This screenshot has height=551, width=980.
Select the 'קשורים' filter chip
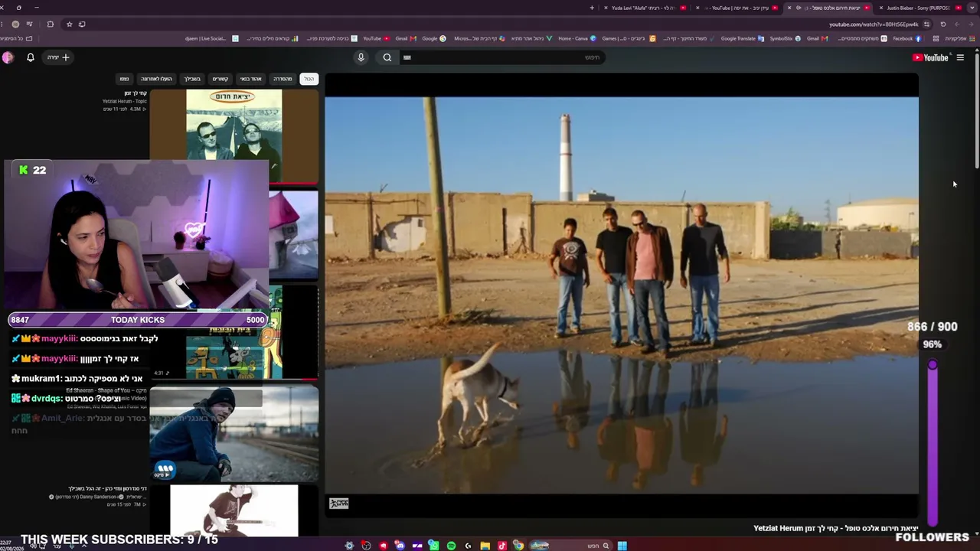[x=220, y=79]
